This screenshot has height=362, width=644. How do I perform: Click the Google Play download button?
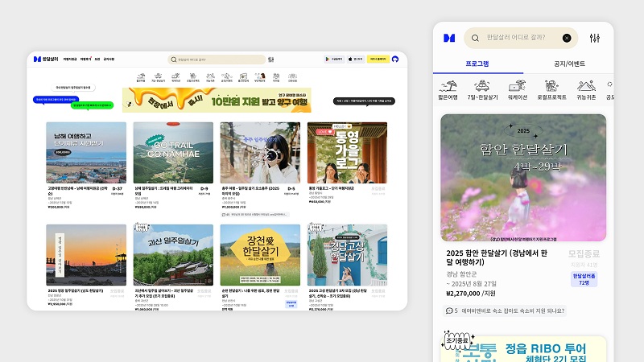coord(334,59)
